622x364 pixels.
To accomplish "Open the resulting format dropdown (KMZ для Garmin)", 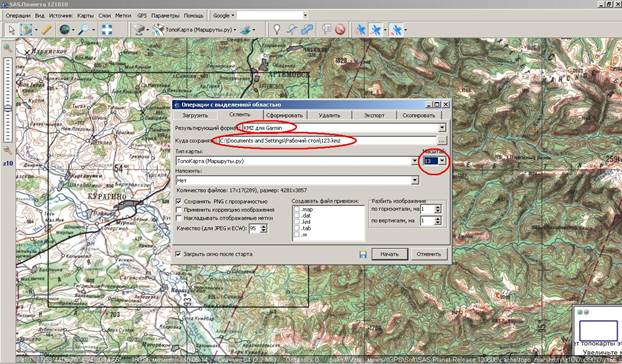I will [442, 128].
